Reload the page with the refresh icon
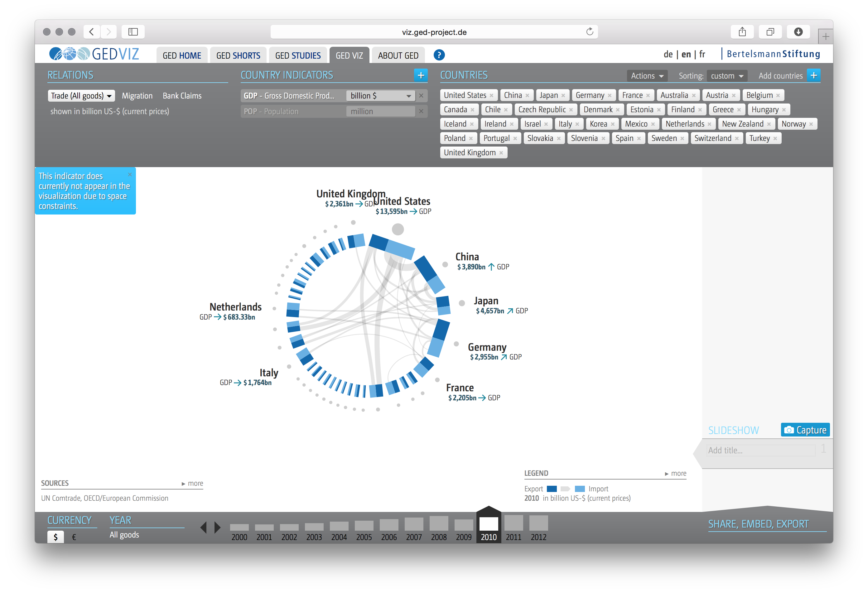868x593 pixels. [x=589, y=32]
